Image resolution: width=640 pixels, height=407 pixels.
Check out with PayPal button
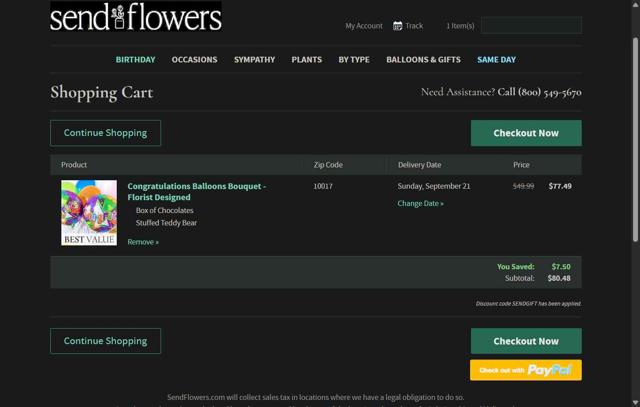point(526,370)
